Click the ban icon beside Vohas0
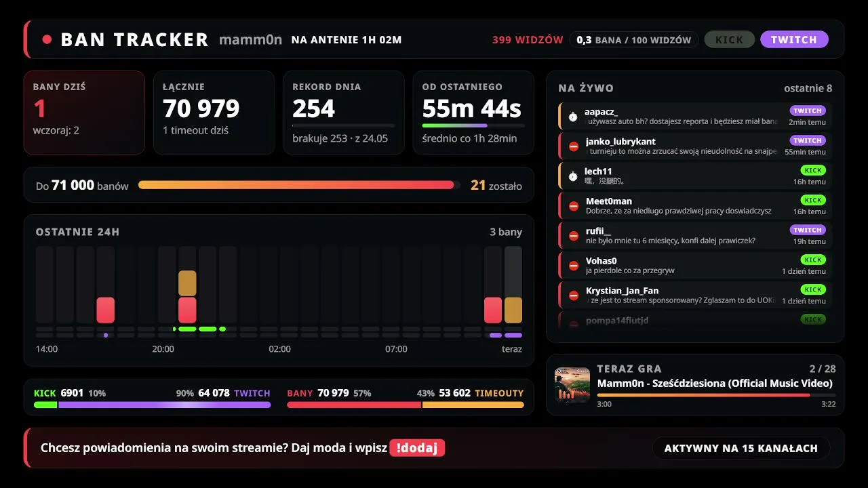The width and height of the screenshot is (868, 488). click(x=574, y=266)
